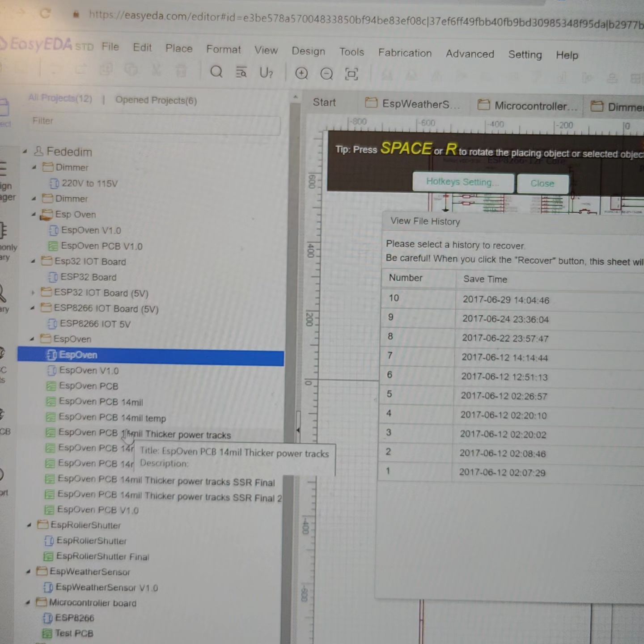Viewport: 644px width, 644px height.
Task: Open the Design menu
Action: click(x=308, y=51)
